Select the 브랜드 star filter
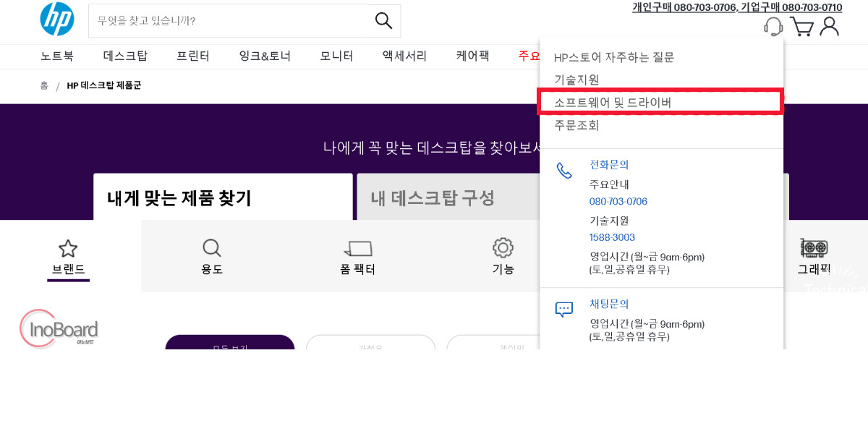This screenshot has height=434, width=868. 68,249
